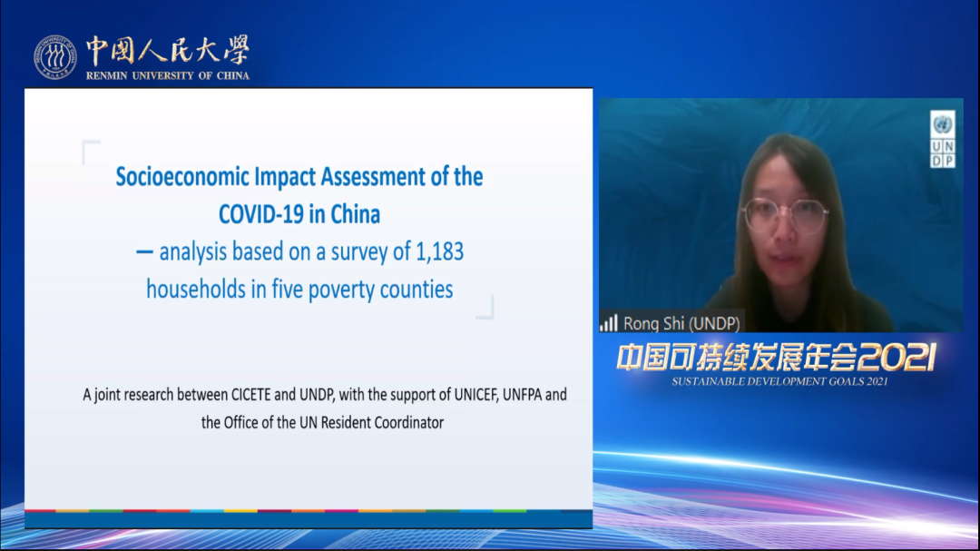Select "households in five poverty counties" text

(299, 290)
